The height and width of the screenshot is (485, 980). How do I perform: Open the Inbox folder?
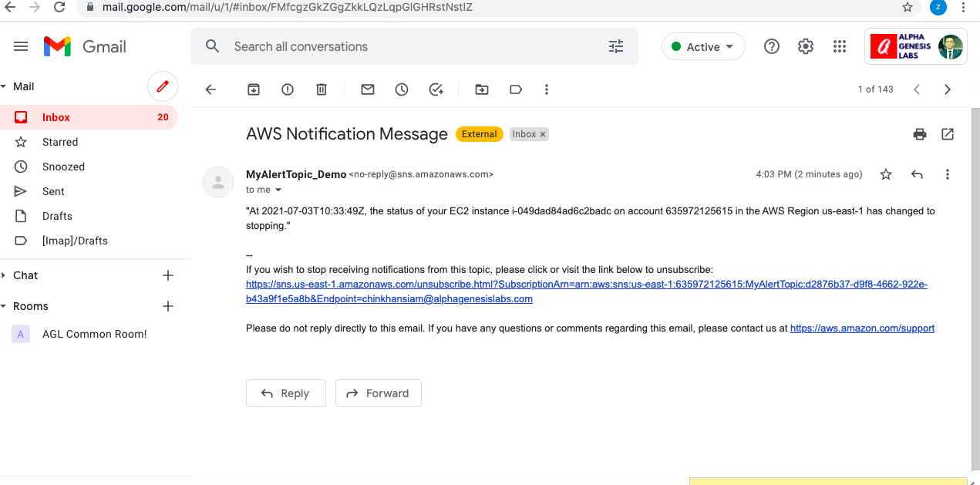89,117
